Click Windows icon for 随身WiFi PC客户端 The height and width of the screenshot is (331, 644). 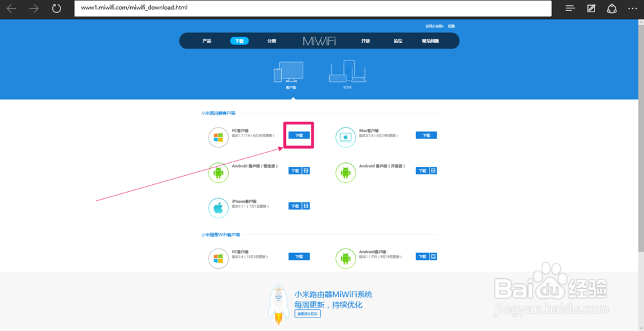pos(218,259)
